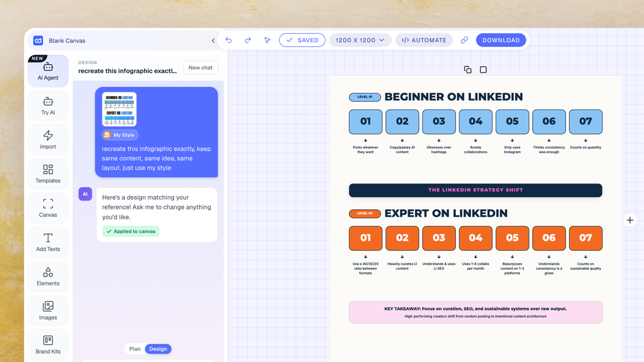Select the BEGINNER ON LINKEDIN heading
This screenshot has width=644, height=362.
coord(453,97)
